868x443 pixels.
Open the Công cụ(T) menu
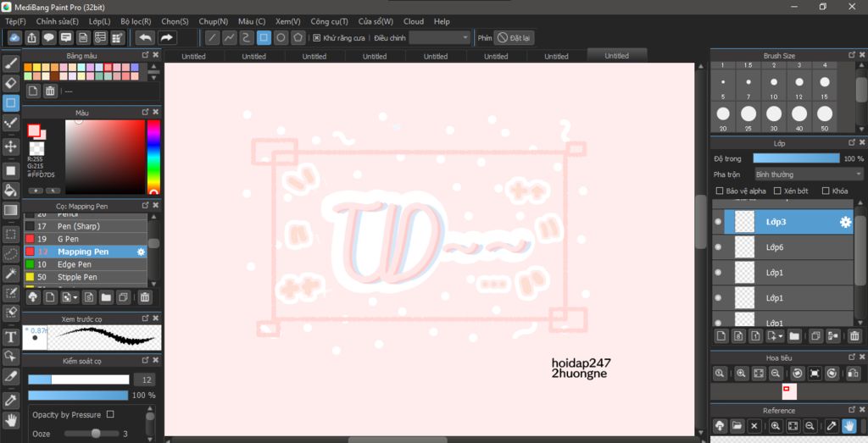(x=330, y=21)
